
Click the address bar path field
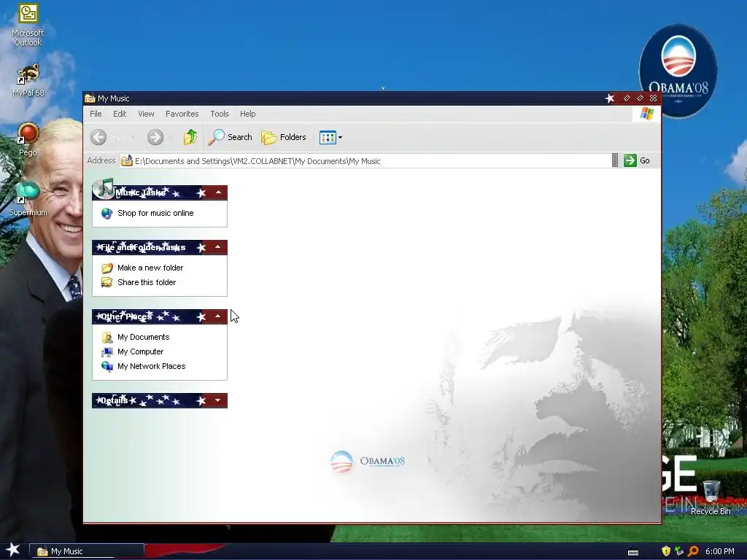point(366,161)
